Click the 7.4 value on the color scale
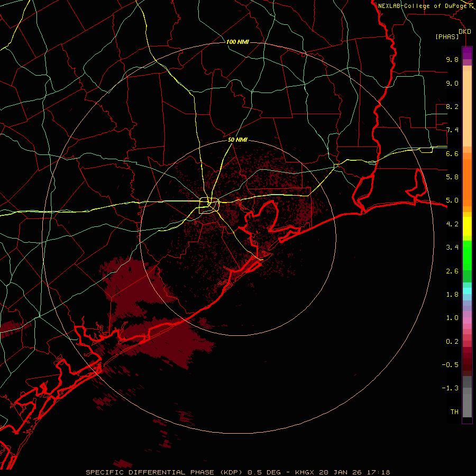476x476 pixels. point(452,130)
